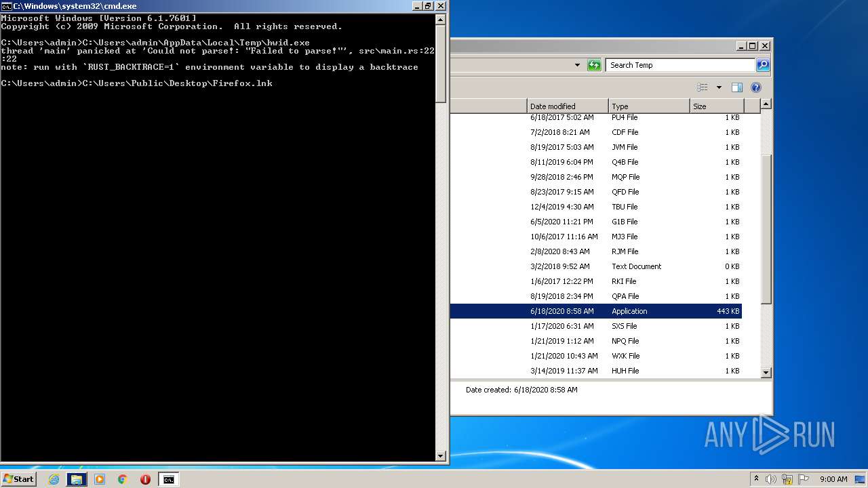Select the QFD File row
The width and height of the screenshot is (868, 488).
click(x=596, y=192)
